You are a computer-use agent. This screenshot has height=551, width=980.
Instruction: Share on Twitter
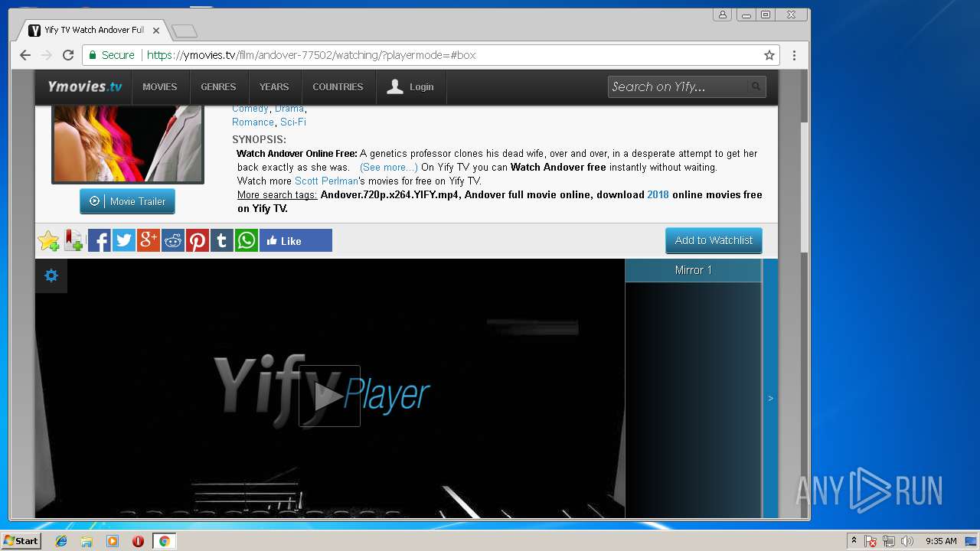click(124, 240)
